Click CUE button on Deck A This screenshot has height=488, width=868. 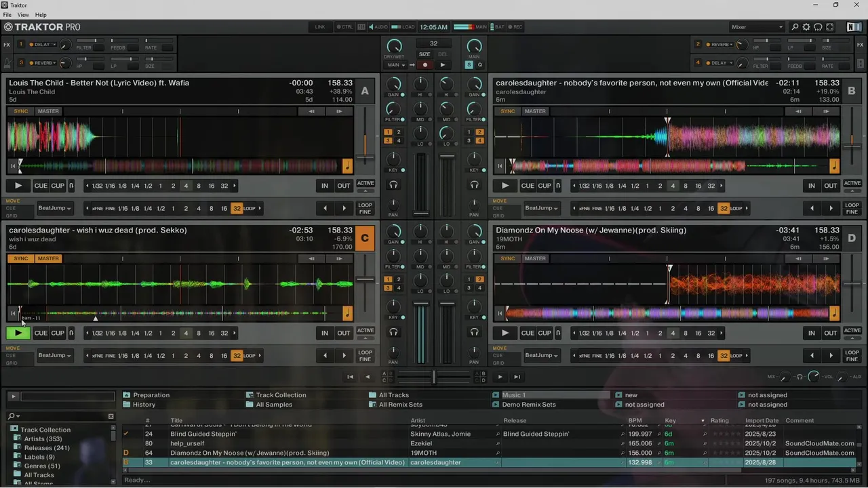point(41,186)
